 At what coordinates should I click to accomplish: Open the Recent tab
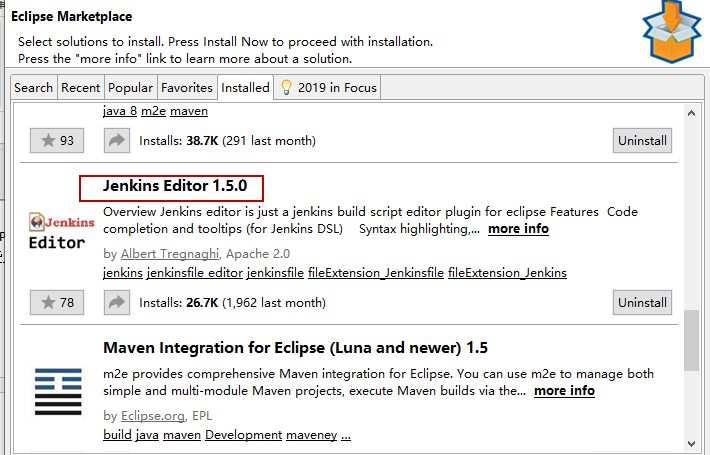click(x=80, y=88)
